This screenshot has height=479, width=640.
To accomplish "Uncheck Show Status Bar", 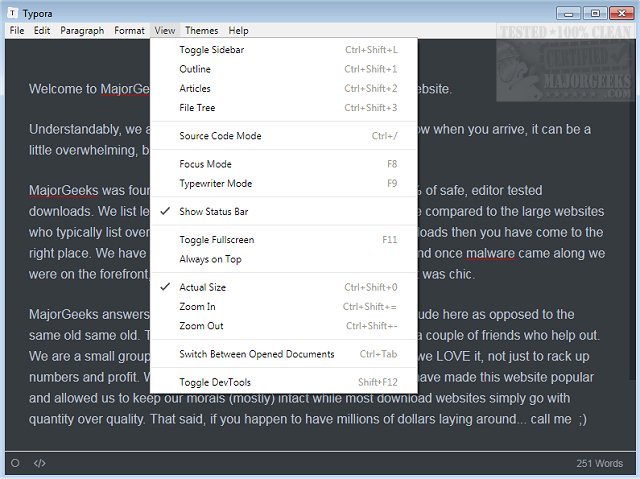I will (x=284, y=211).
